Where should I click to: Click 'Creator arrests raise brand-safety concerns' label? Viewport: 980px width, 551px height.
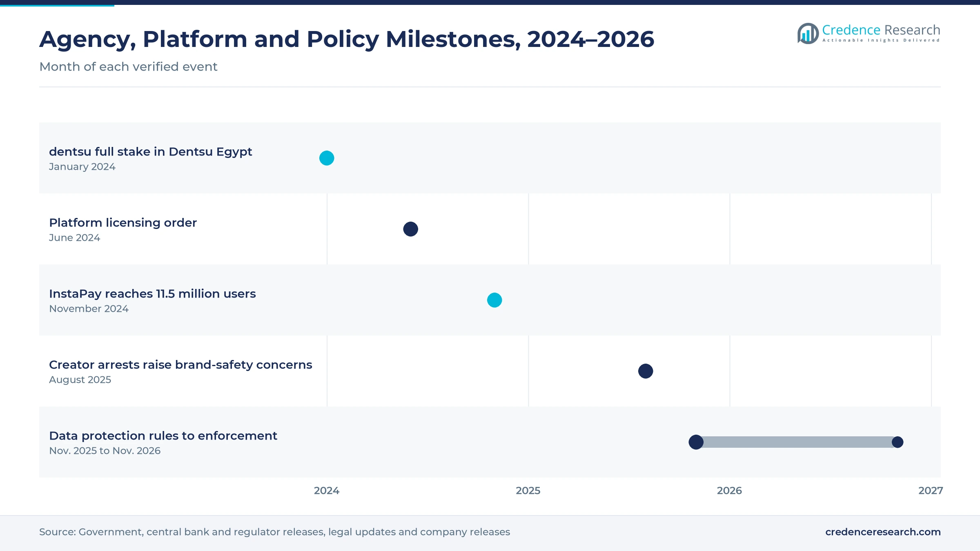[180, 365]
